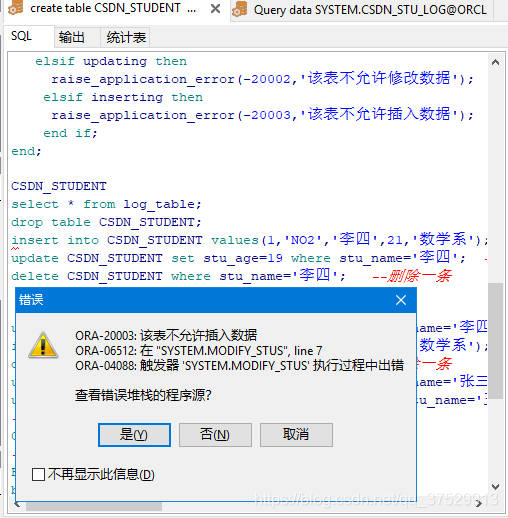Close the 错误 error dialog
The height and width of the screenshot is (518, 508).
click(x=401, y=300)
